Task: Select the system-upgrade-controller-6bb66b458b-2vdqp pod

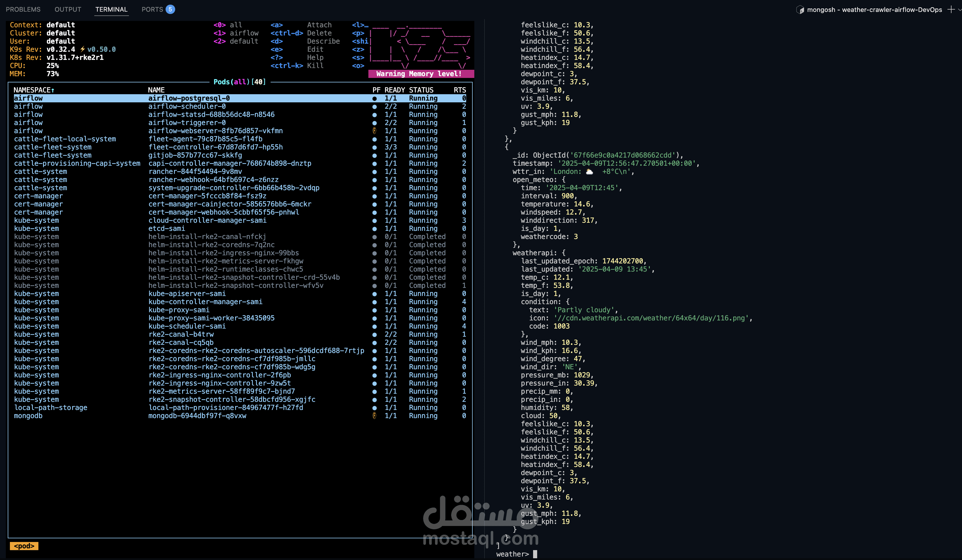Action: pyautogui.click(x=234, y=188)
